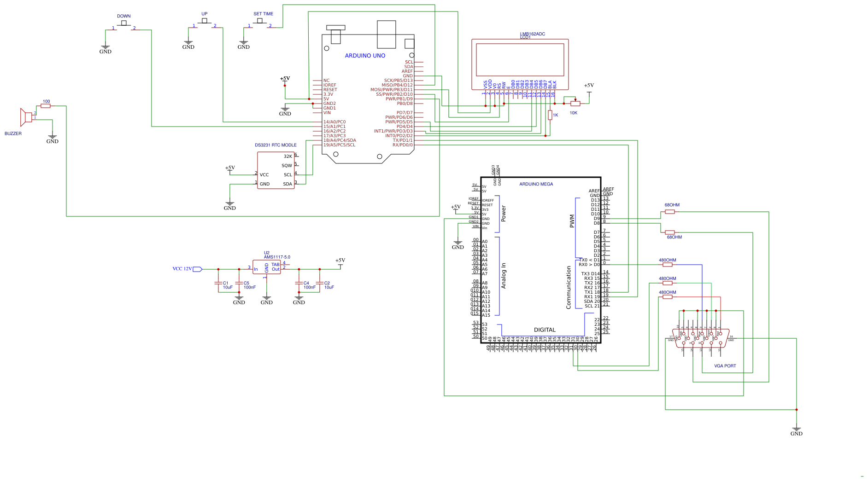Click the BUZZER label text

point(13,133)
